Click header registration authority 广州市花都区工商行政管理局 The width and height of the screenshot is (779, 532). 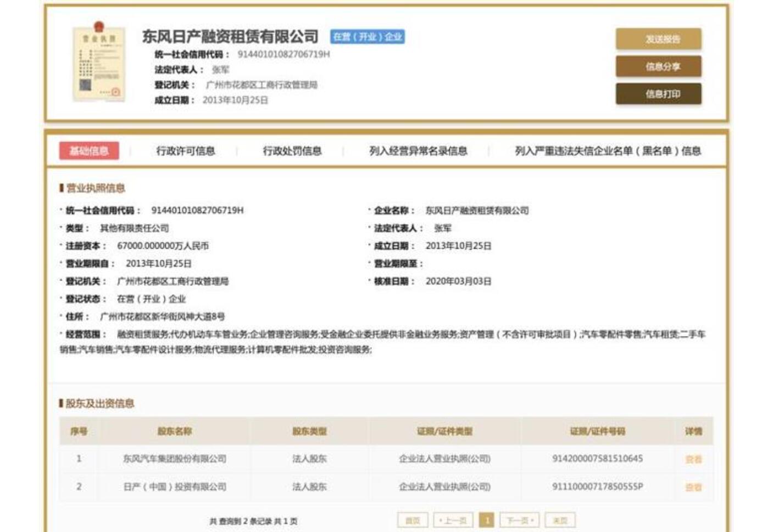[x=261, y=85]
